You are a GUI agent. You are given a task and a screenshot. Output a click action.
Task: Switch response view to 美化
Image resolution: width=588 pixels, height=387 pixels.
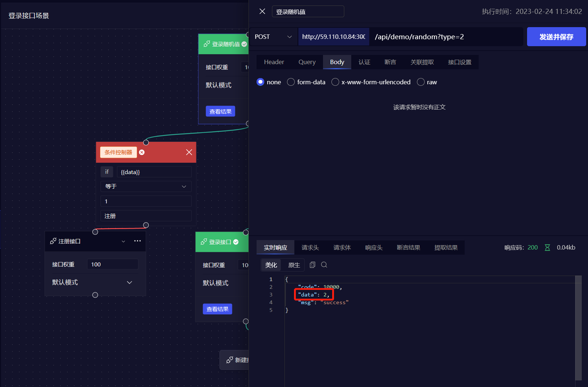click(271, 265)
